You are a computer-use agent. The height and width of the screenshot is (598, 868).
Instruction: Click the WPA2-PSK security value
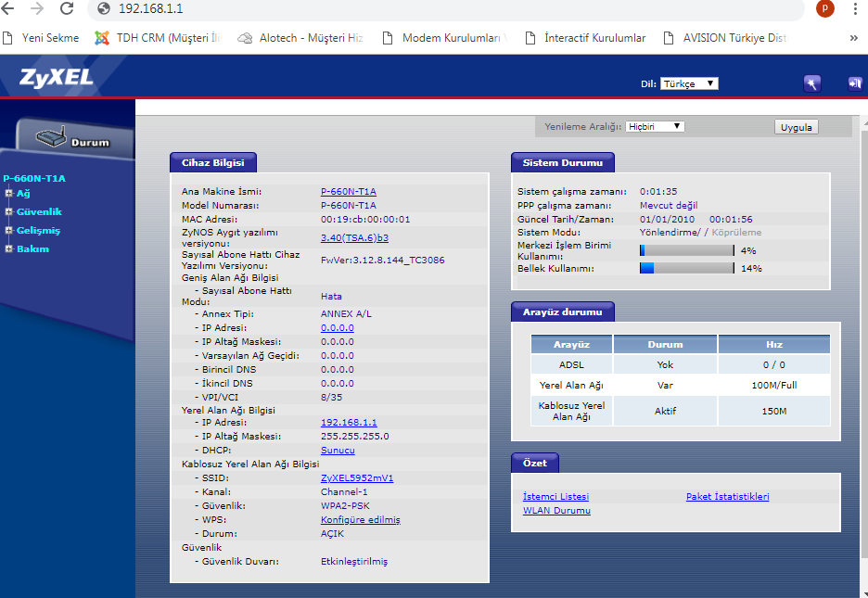coord(345,506)
